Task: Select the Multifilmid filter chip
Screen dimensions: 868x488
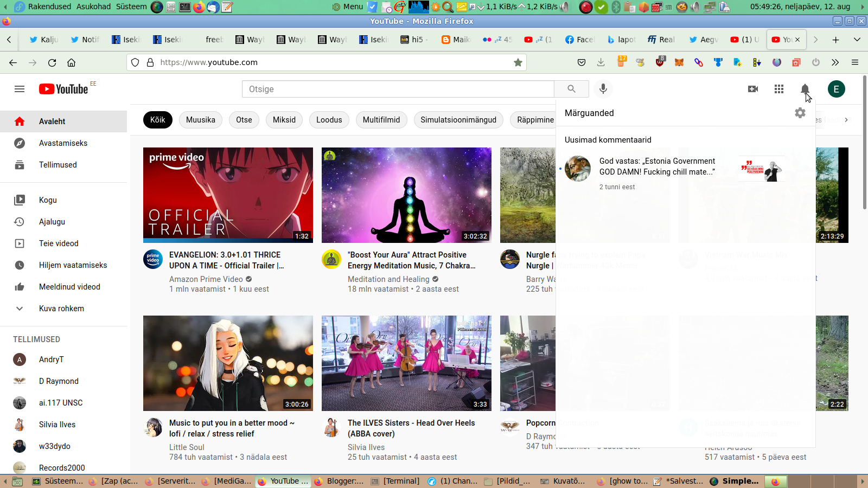Action: [381, 120]
